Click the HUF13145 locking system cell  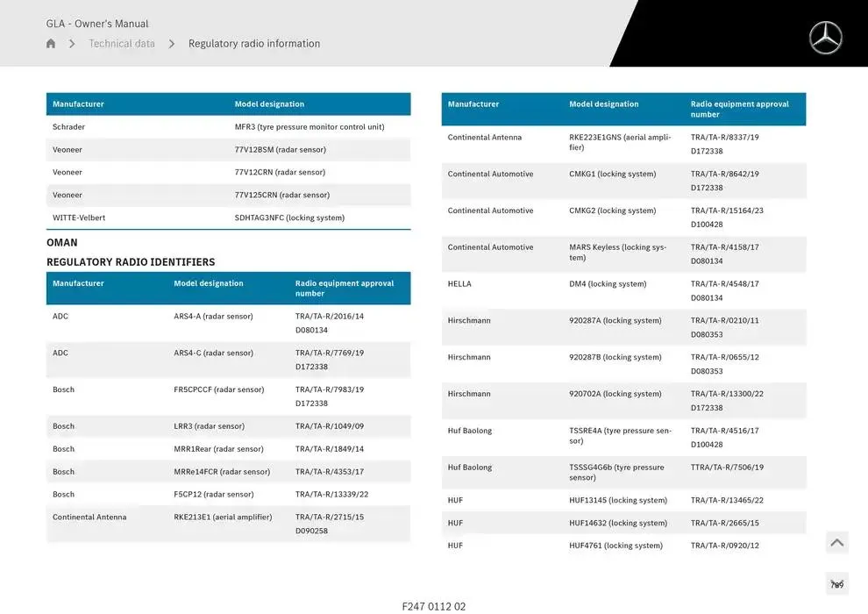(618, 501)
